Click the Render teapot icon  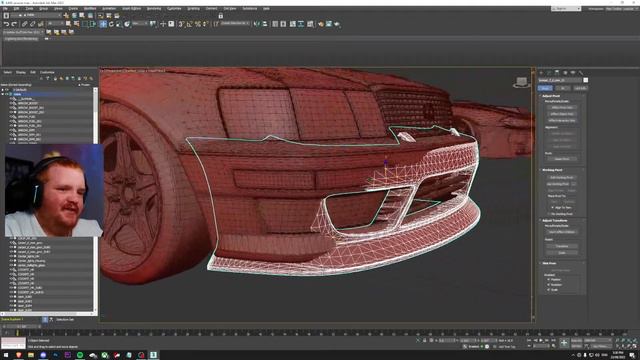[x=337, y=24]
